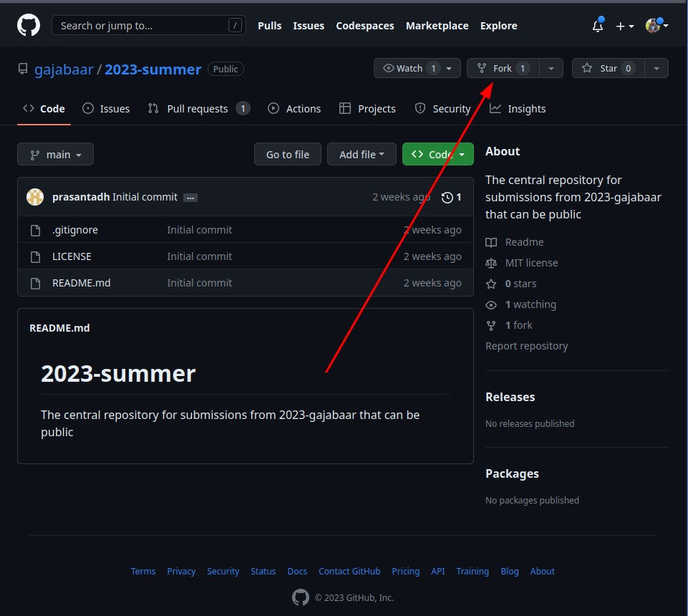Image resolution: width=688 pixels, height=616 pixels.
Task: Expand the Add file menu
Action: 362,154
